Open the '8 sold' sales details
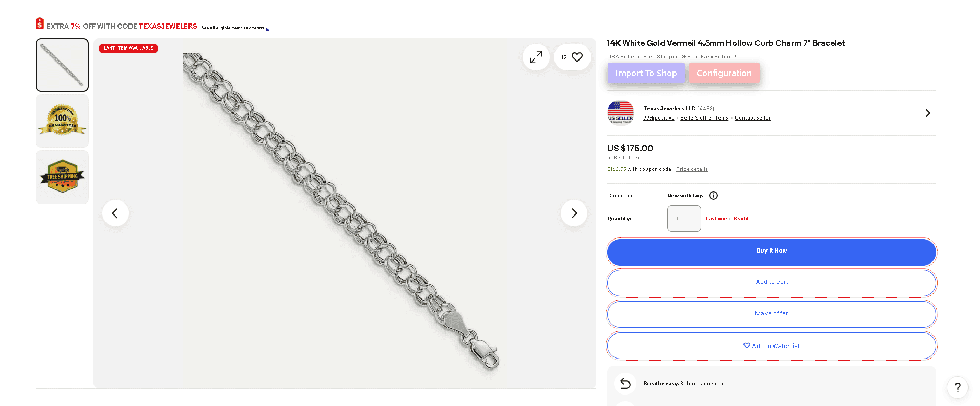The image size is (980, 406). [740, 218]
